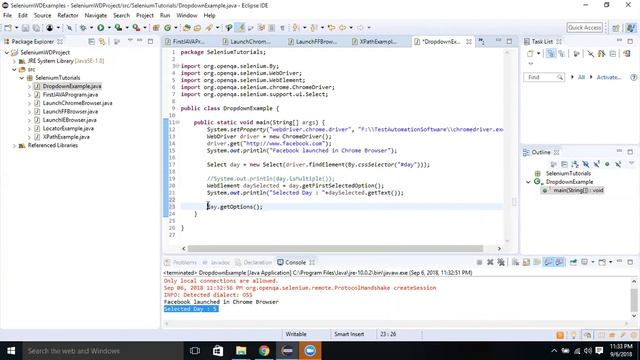Click the Run External Tools icon
The image size is (640, 360).
coord(136,28)
